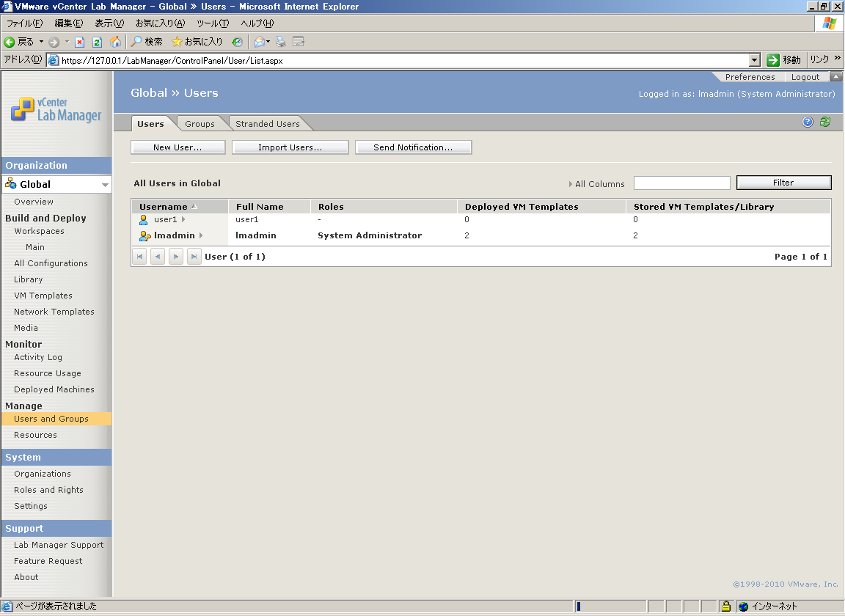Open Roles and Rights in sidebar
845x616 pixels.
48,490
